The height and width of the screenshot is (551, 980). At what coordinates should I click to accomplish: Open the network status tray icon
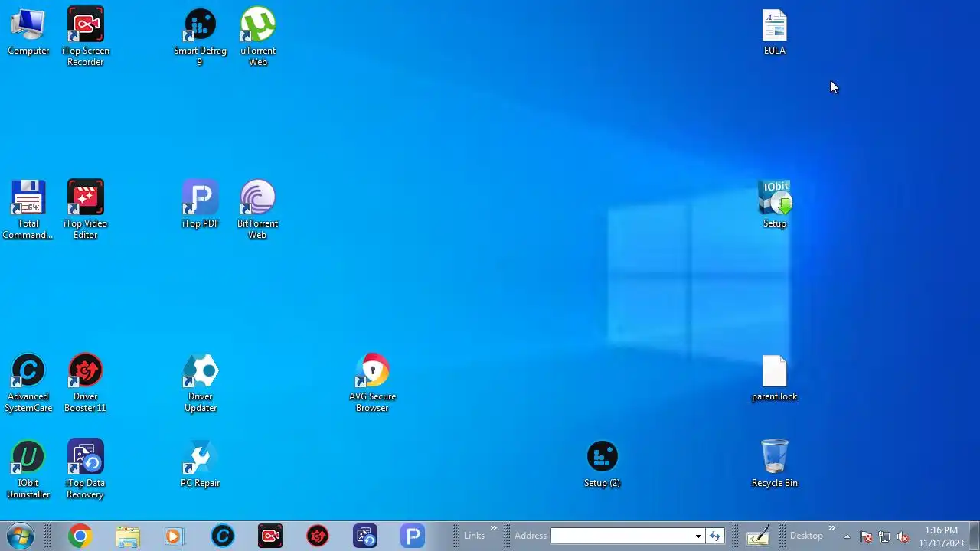[x=884, y=536]
